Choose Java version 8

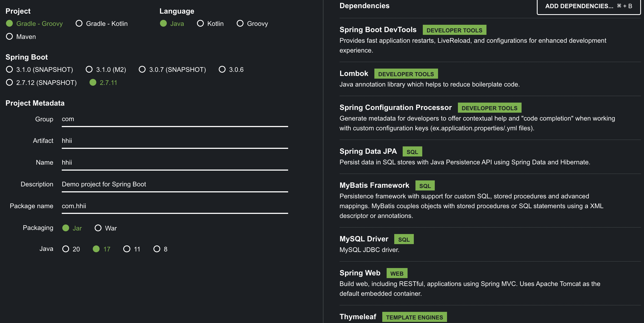157,249
